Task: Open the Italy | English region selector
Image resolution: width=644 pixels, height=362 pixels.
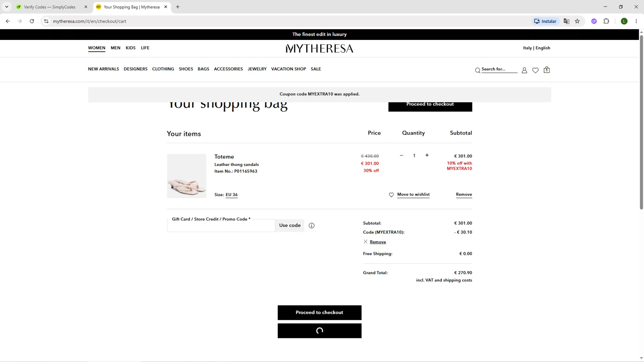Action: tap(537, 48)
